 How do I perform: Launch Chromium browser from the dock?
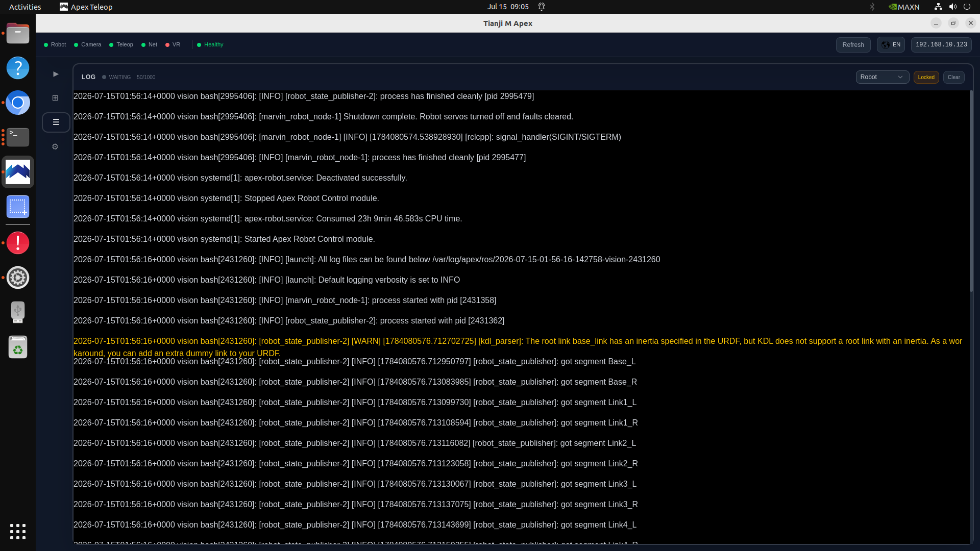[18, 103]
